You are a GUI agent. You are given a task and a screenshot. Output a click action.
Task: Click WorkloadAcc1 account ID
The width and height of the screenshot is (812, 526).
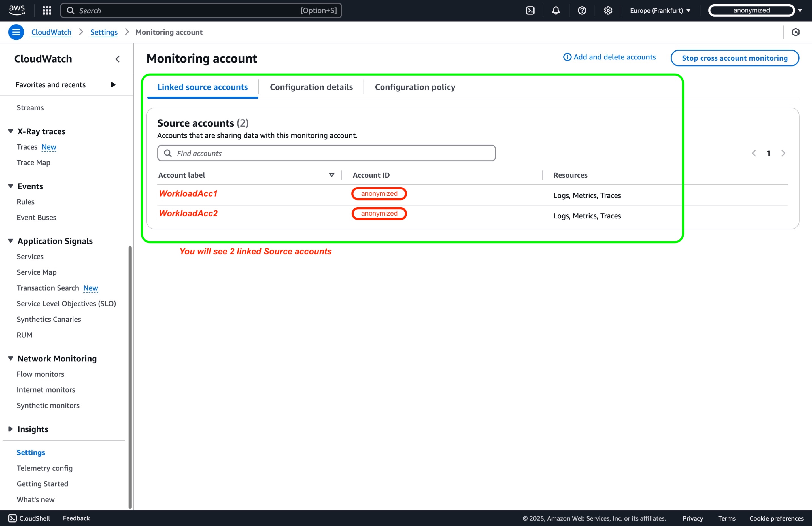[x=379, y=193]
